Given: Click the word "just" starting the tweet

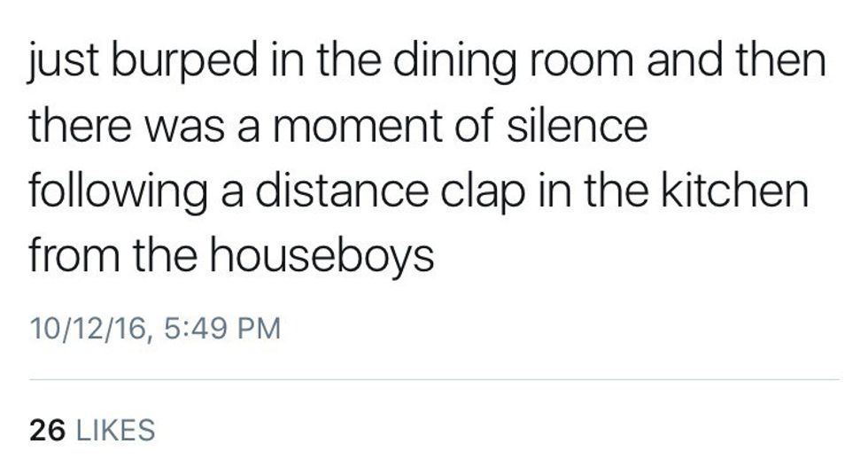Looking at the screenshot, I should point(55,63).
